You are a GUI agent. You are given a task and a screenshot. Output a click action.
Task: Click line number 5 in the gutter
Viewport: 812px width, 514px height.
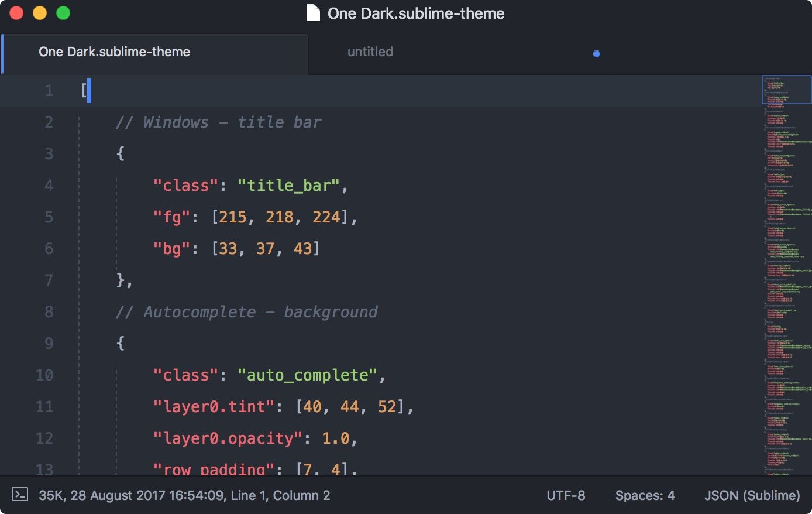pos(49,217)
